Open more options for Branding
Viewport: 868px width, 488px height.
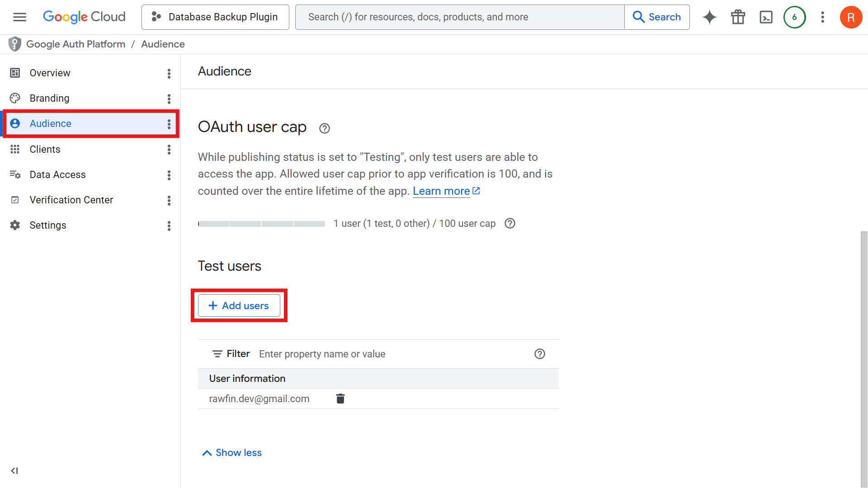click(x=169, y=99)
